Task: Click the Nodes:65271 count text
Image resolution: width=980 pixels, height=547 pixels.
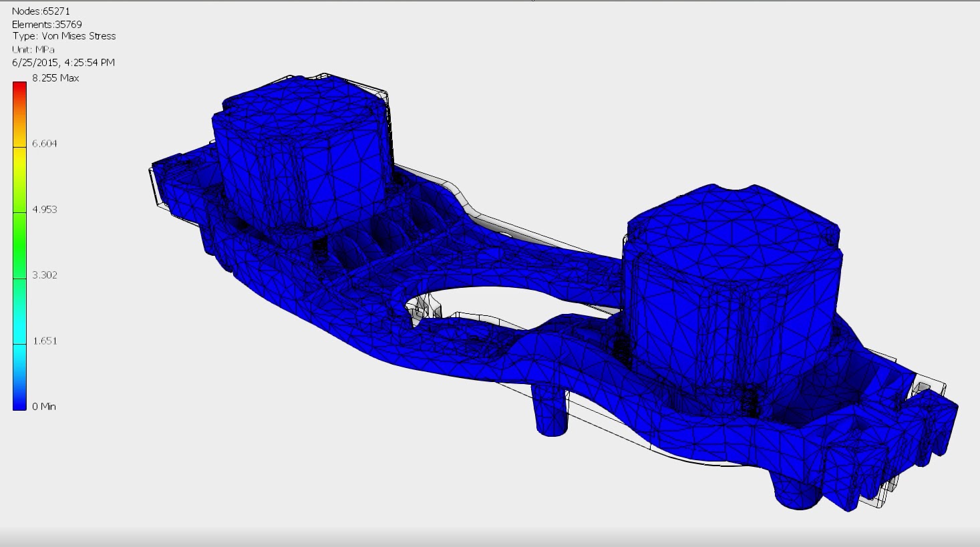Action: [x=41, y=11]
